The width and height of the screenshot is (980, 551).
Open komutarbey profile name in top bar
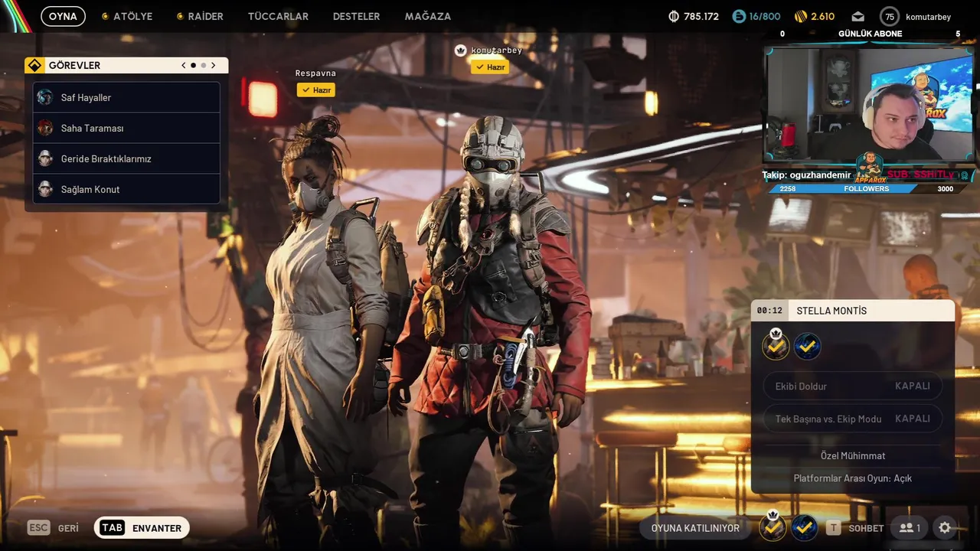point(928,17)
